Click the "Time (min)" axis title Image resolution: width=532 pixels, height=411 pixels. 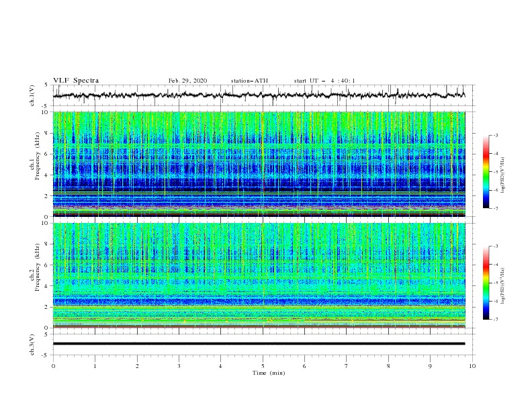(269, 373)
